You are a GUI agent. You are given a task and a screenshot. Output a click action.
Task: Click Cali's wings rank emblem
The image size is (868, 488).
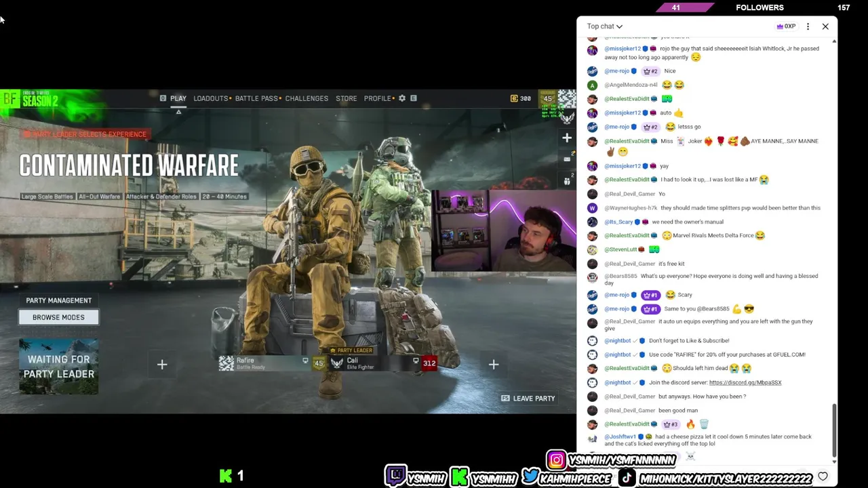337,363
